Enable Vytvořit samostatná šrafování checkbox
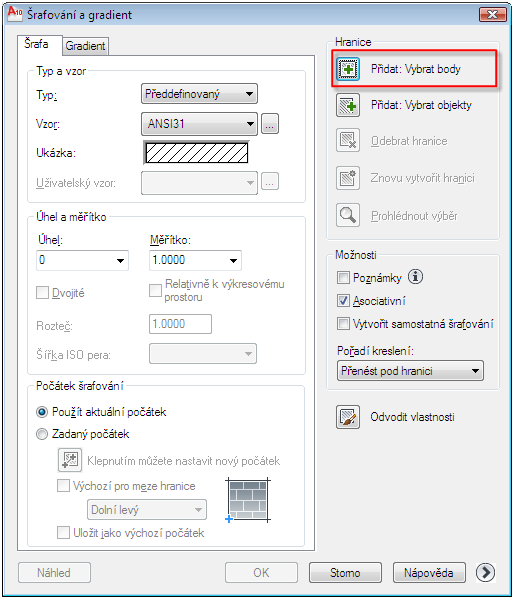The height and width of the screenshot is (599, 514). 343,324
